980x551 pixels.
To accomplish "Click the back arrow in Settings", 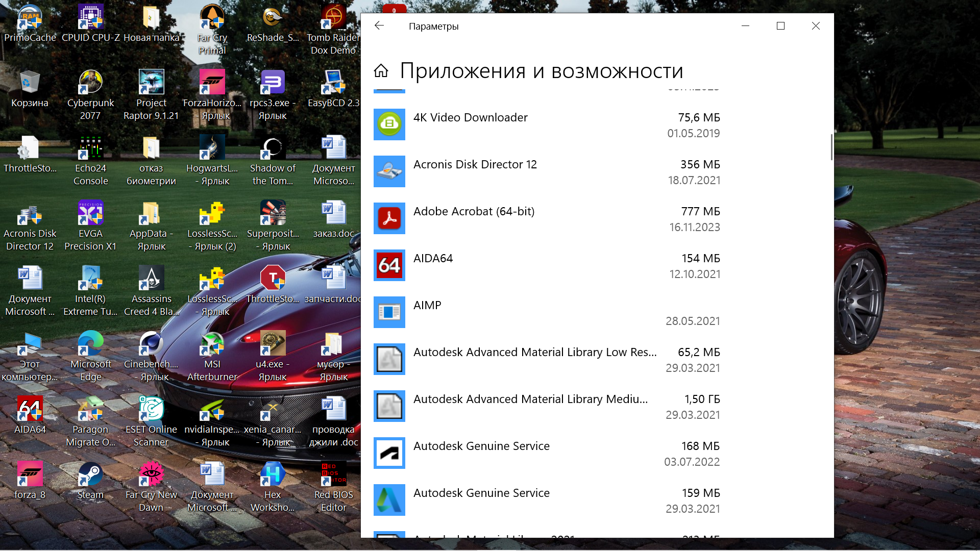I will pos(379,26).
